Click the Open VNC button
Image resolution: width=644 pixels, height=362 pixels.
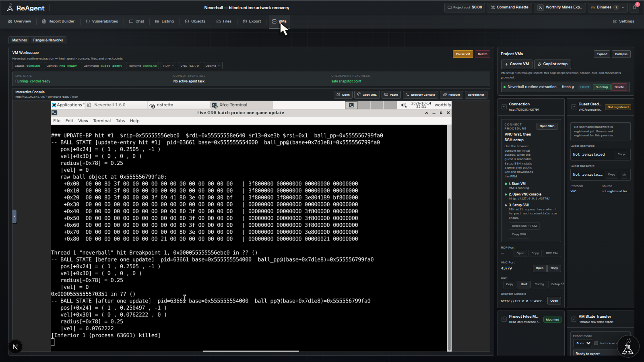[x=547, y=126]
